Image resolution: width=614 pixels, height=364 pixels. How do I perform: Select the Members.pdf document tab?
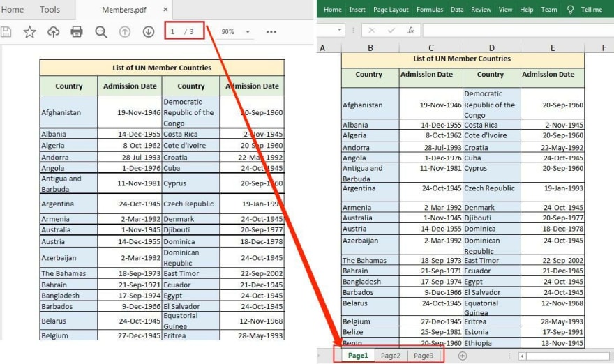click(x=123, y=9)
